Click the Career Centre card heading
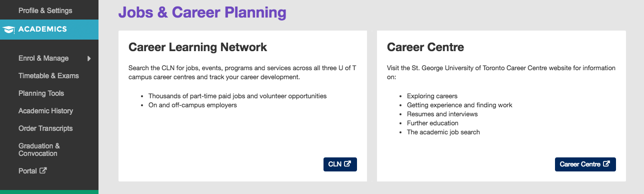 click(x=425, y=48)
